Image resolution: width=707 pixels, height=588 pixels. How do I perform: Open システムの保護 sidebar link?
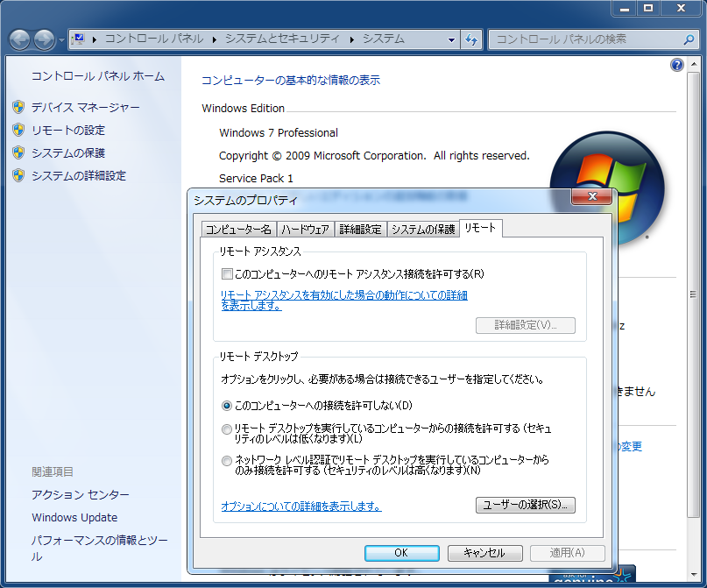click(x=68, y=152)
